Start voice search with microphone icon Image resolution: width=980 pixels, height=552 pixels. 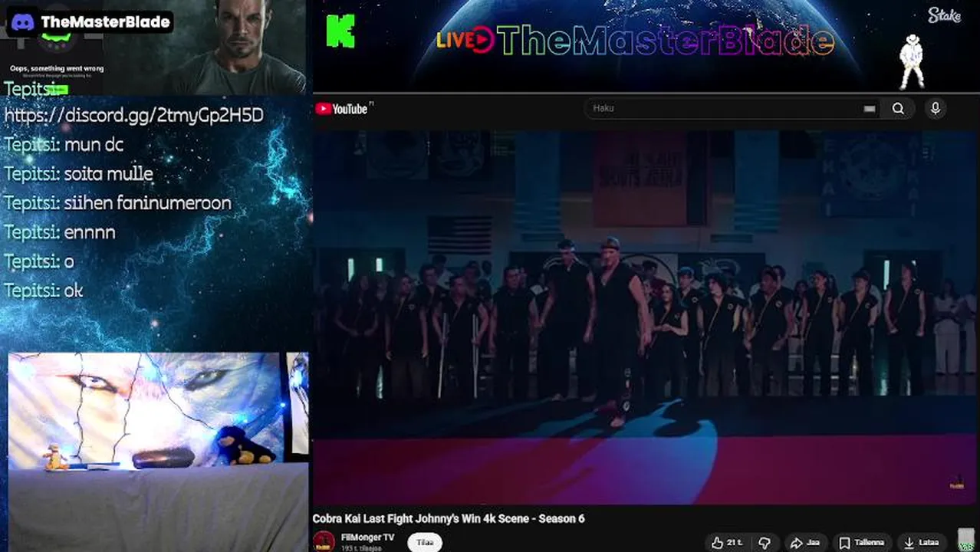tap(935, 109)
